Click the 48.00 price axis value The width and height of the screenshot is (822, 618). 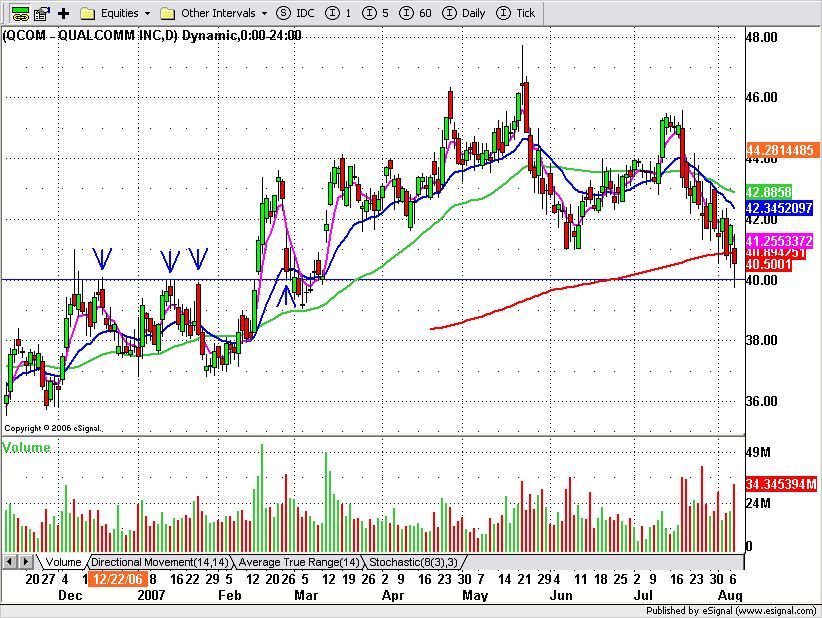(x=762, y=37)
